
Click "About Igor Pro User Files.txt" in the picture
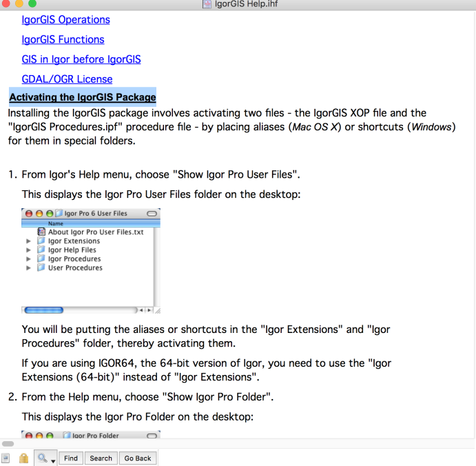[x=96, y=232]
